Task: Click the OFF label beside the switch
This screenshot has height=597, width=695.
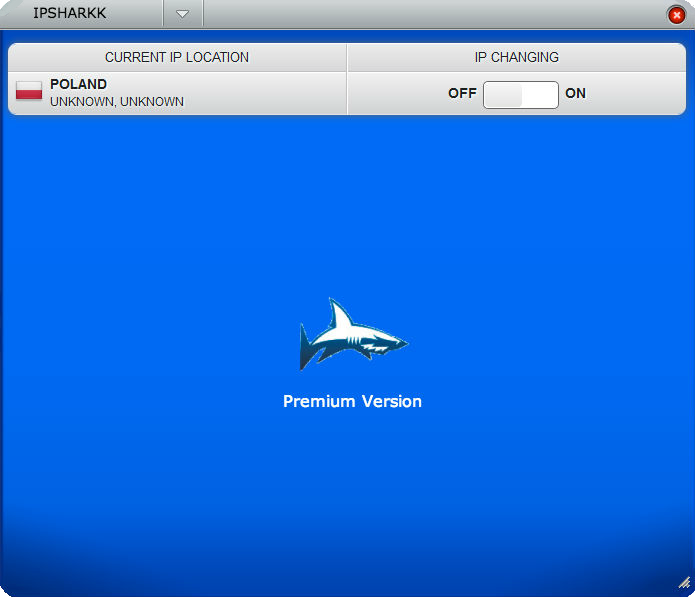Action: pos(462,93)
